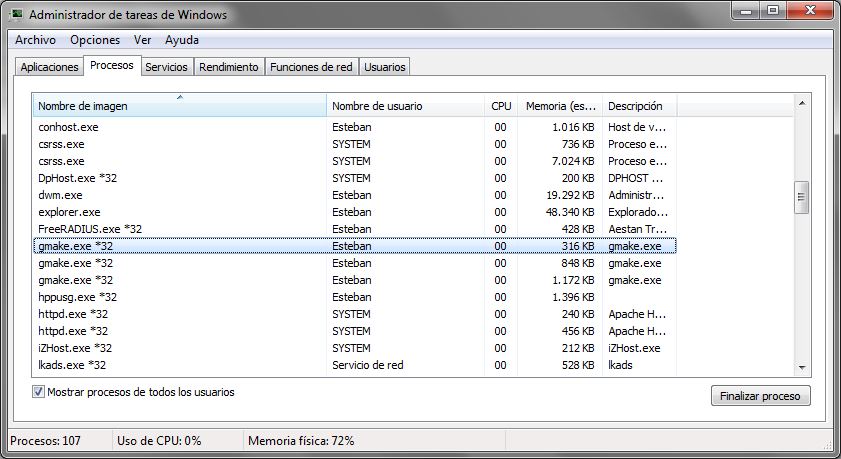The width and height of the screenshot is (841, 459).
Task: Select the conhost.exe process row
Action: coord(355,127)
